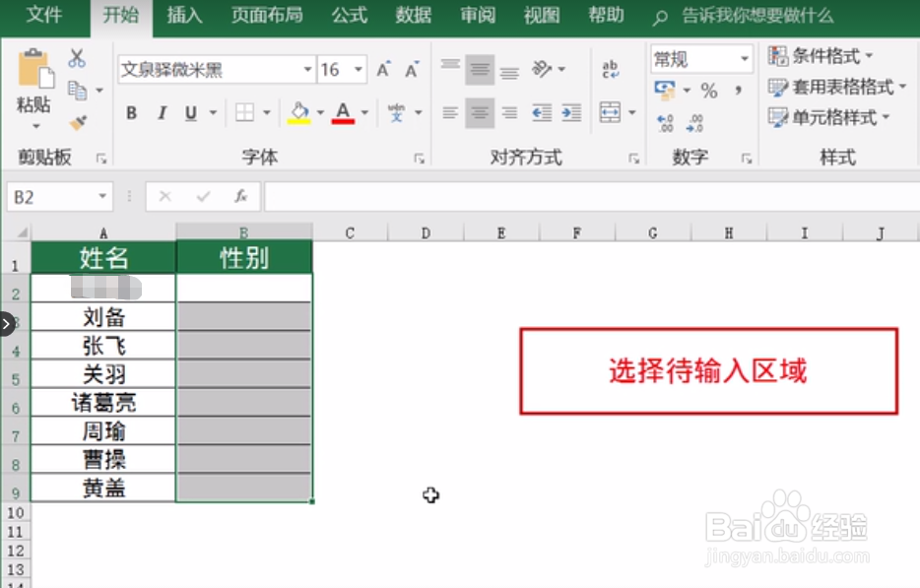
Task: Click the Wrap Text icon
Action: click(x=610, y=67)
